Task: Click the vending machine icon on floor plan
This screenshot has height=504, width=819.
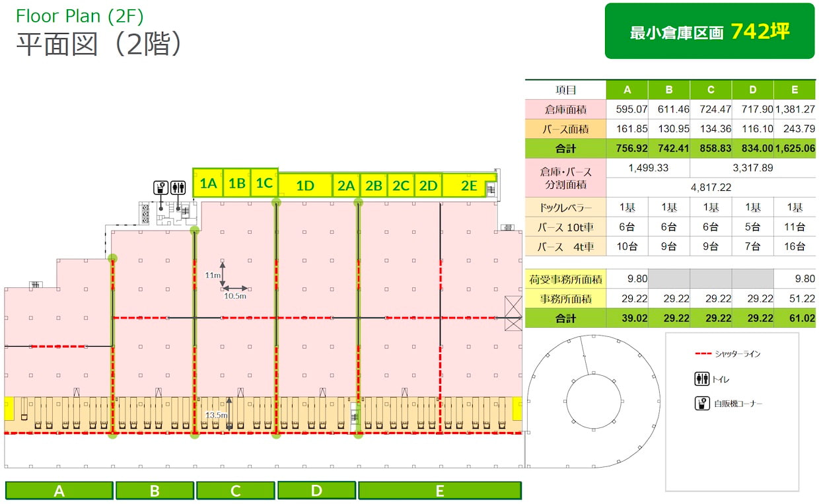Action: click(x=160, y=188)
